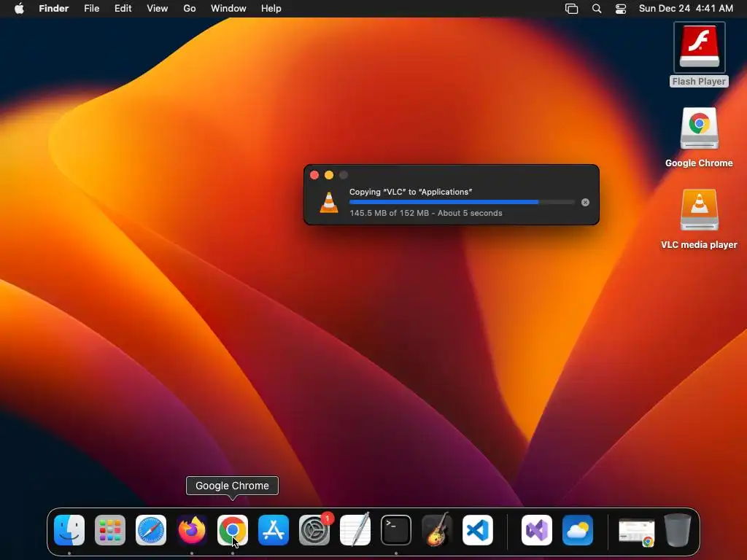Open TextEdit from the Dock
747x560 pixels.
coord(355,529)
